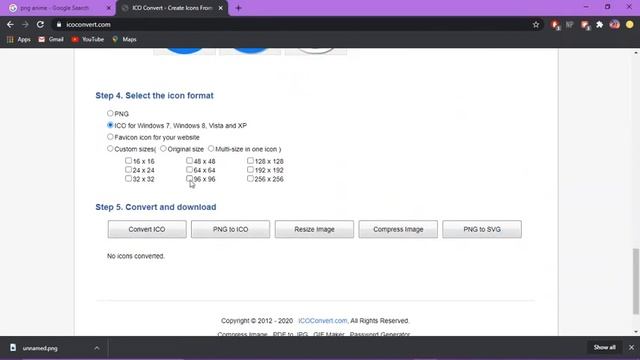This screenshot has height=360, width=640.
Task: Tick the 48 x 48 size checkbox
Action: click(x=189, y=160)
